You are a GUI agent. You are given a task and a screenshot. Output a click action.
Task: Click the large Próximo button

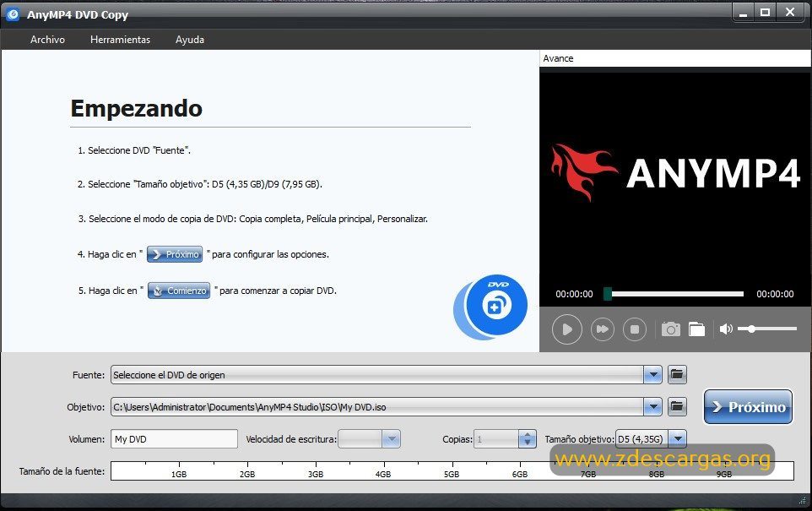point(748,407)
